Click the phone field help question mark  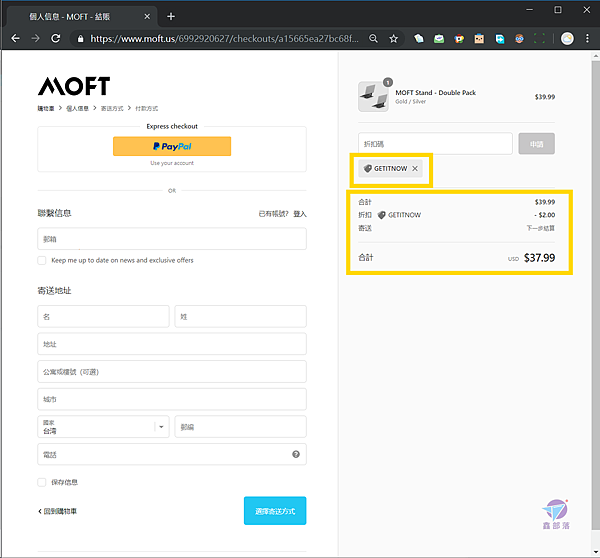click(296, 454)
